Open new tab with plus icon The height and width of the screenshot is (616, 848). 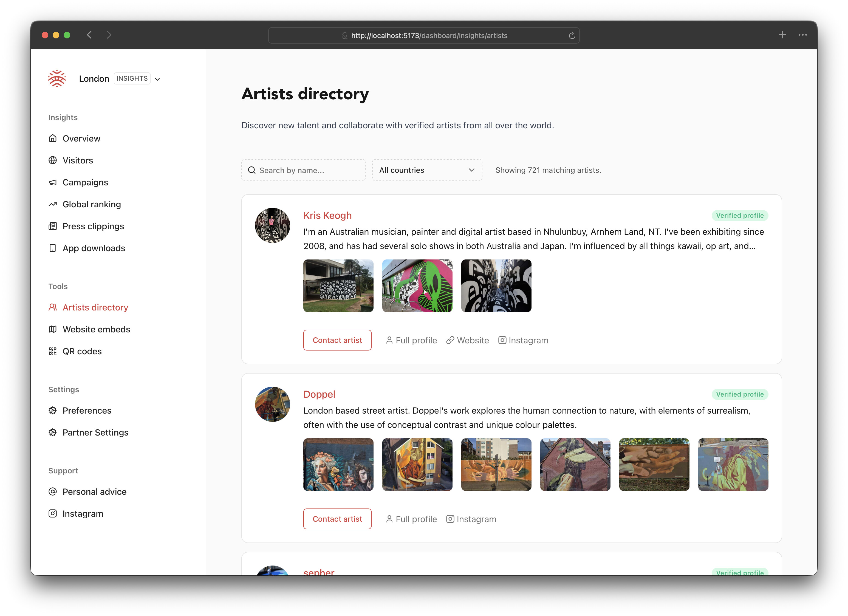[782, 35]
